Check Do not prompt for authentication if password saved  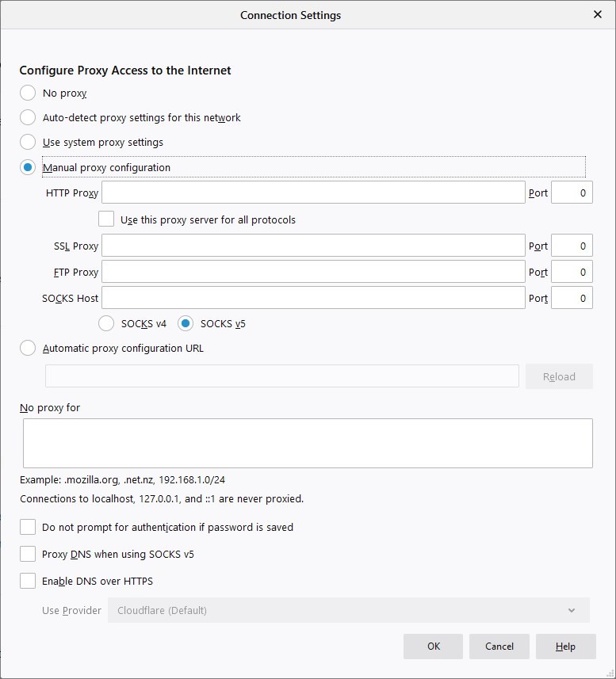click(28, 527)
